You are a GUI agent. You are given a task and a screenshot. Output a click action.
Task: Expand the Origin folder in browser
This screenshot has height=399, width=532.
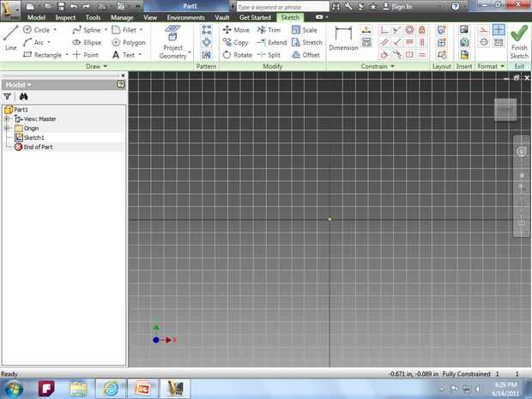tap(7, 128)
